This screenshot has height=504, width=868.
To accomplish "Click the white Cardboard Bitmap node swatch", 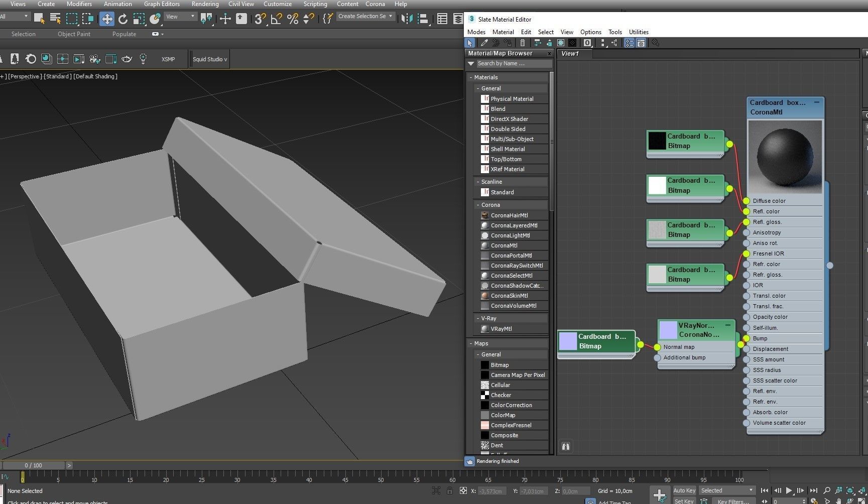I will pos(657,185).
